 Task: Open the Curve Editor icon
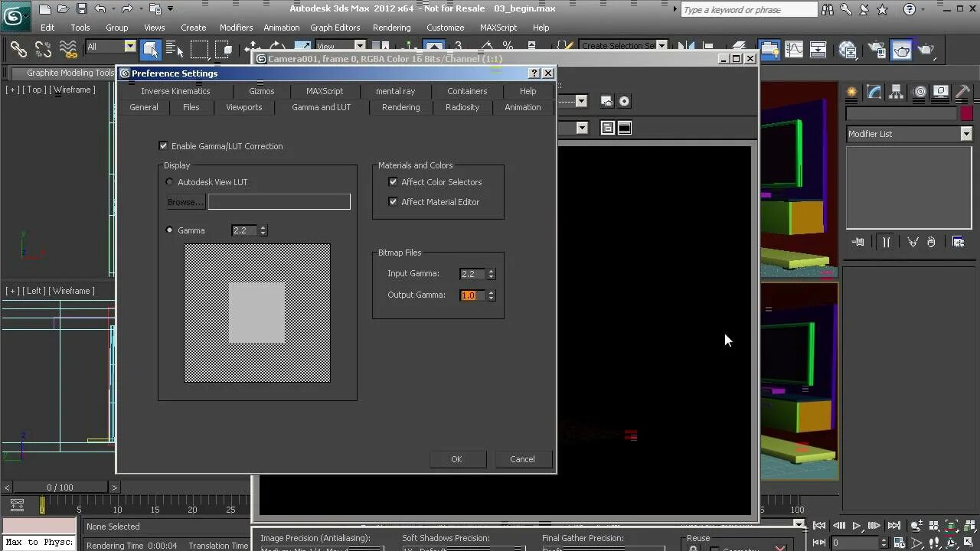pyautogui.click(x=794, y=50)
